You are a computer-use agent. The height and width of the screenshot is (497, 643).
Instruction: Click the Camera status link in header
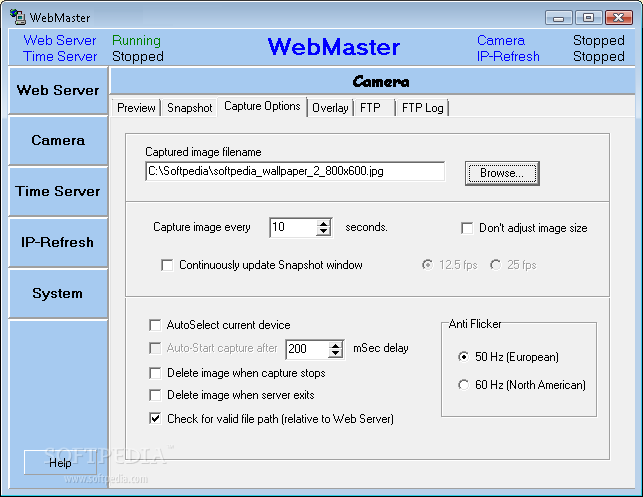tap(501, 40)
